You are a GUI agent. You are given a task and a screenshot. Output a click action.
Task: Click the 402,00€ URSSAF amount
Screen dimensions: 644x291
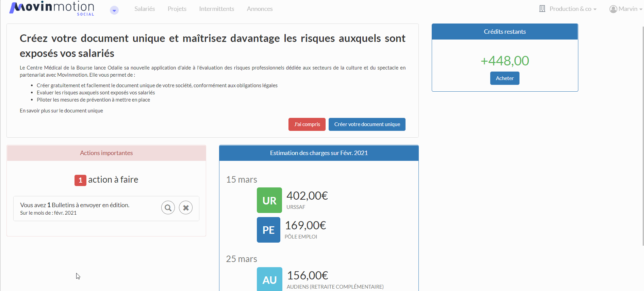(x=307, y=196)
